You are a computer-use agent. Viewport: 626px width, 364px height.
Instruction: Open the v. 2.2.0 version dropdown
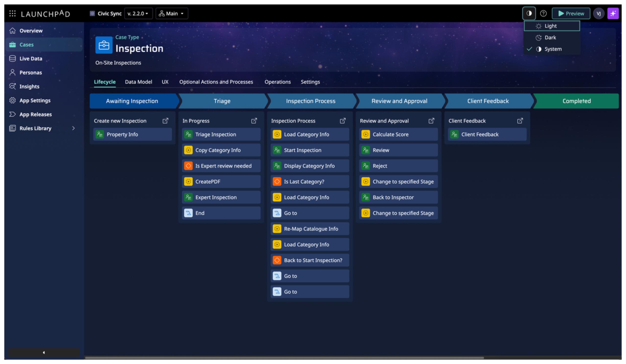click(x=138, y=13)
